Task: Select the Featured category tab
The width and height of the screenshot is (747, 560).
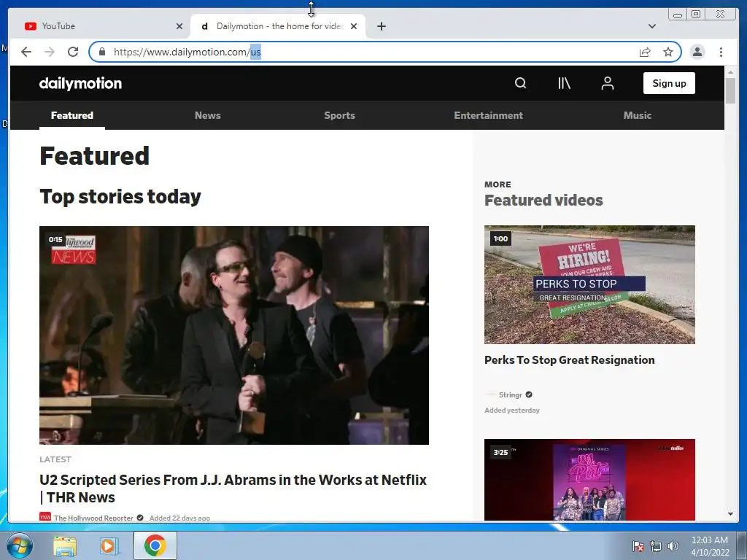Action: 72,115
